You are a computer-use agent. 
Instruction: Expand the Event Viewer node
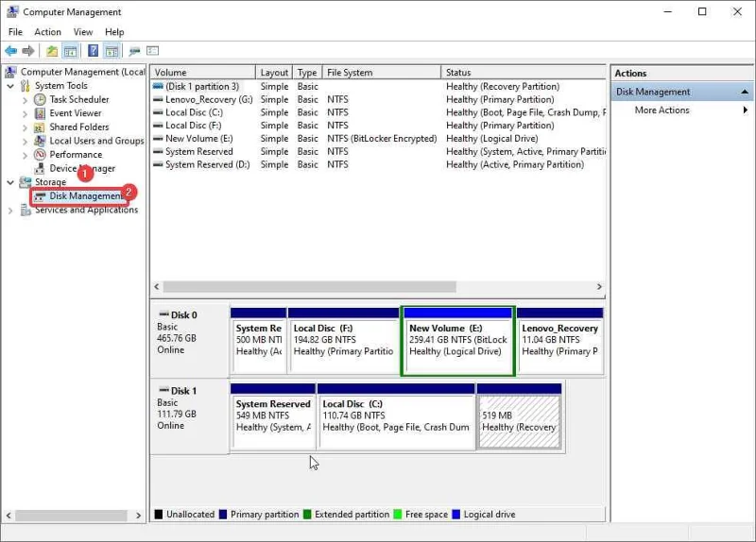coord(26,113)
